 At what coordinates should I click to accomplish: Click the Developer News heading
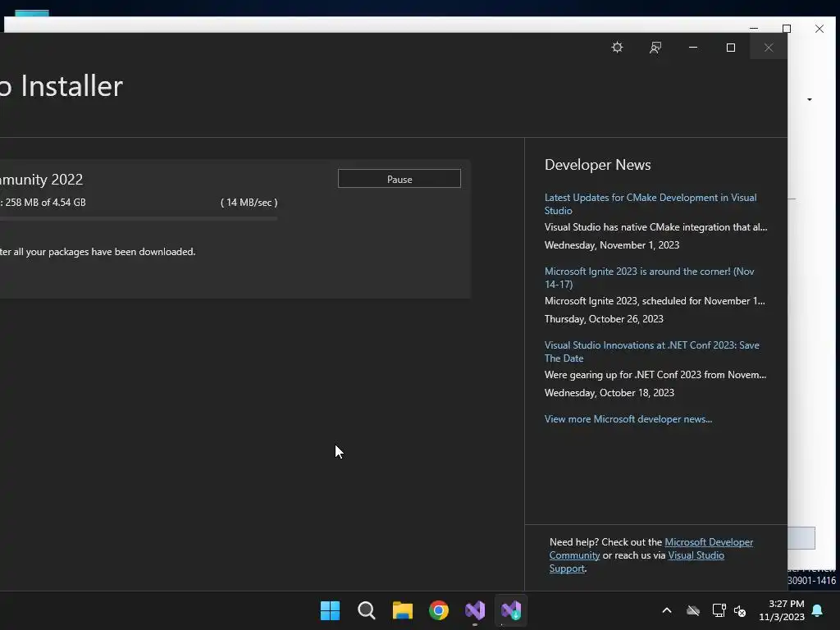(598, 164)
